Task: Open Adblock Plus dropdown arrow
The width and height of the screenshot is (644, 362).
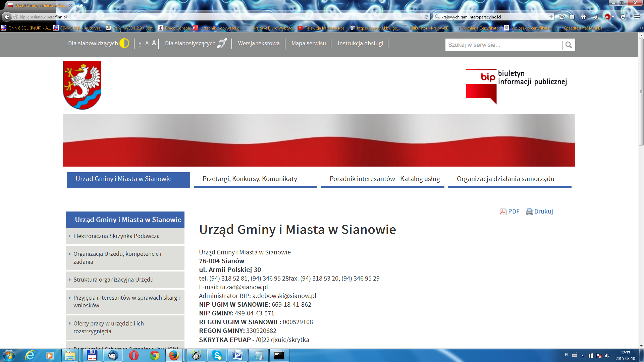Action: coord(613,17)
